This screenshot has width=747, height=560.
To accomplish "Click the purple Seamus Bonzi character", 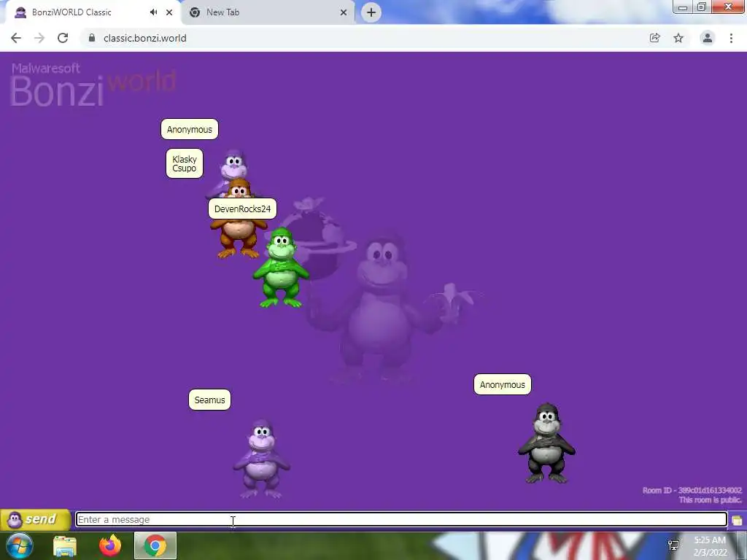I will [261, 459].
